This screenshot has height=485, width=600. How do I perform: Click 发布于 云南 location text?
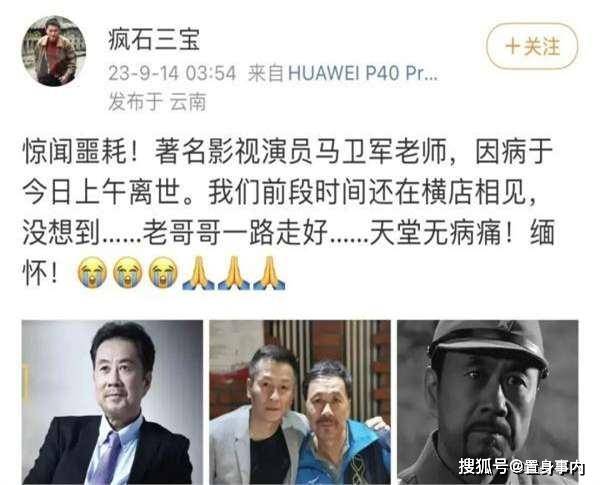157,102
